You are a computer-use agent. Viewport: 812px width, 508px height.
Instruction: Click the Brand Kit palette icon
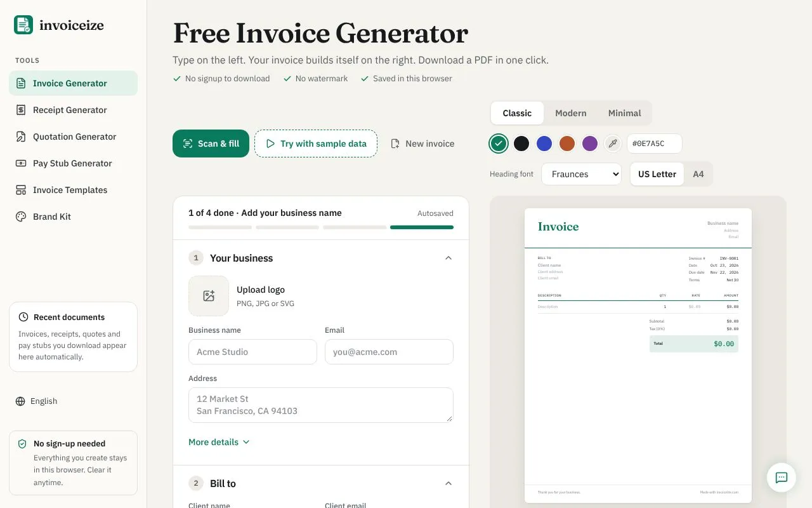(x=21, y=217)
